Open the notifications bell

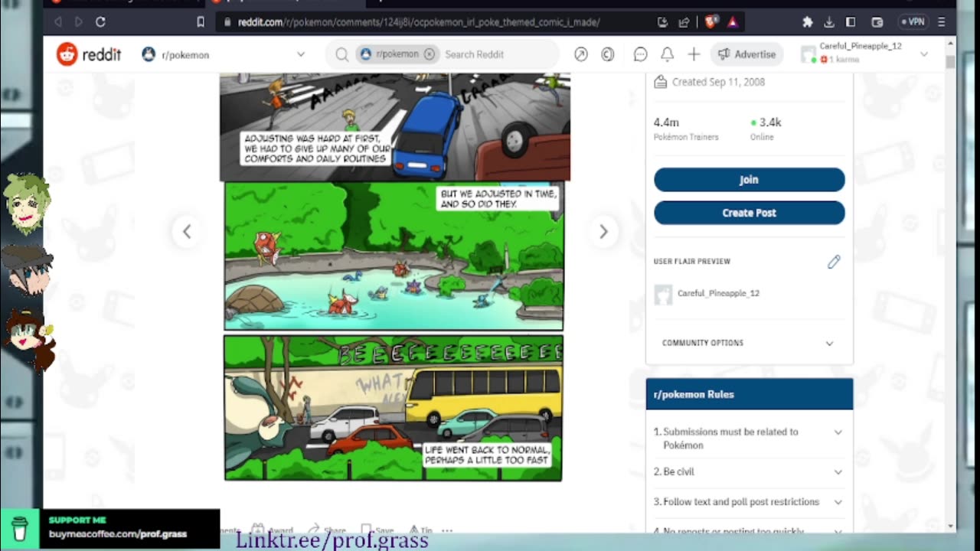(x=668, y=54)
